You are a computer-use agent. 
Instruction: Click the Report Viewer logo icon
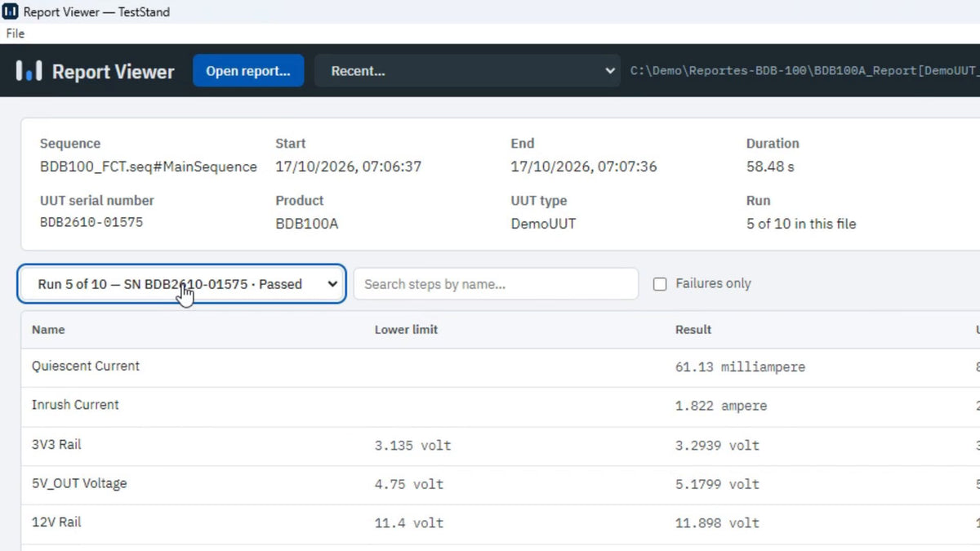pyautogui.click(x=29, y=71)
